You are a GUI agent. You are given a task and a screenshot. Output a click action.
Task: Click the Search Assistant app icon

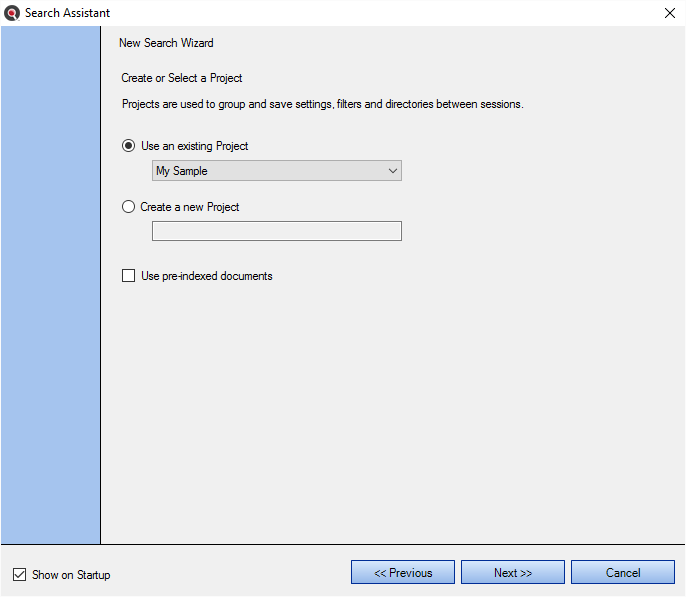point(12,13)
